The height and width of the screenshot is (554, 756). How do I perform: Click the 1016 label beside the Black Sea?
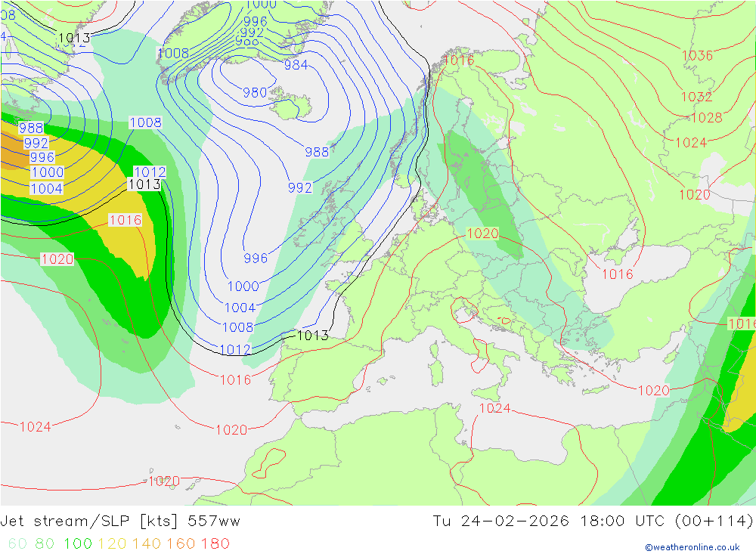click(x=618, y=274)
